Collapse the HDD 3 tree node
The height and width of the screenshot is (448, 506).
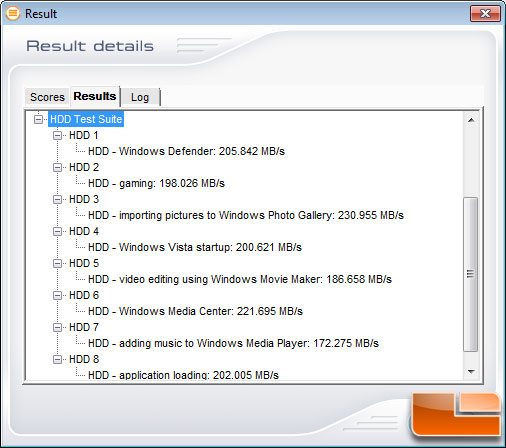click(x=58, y=199)
